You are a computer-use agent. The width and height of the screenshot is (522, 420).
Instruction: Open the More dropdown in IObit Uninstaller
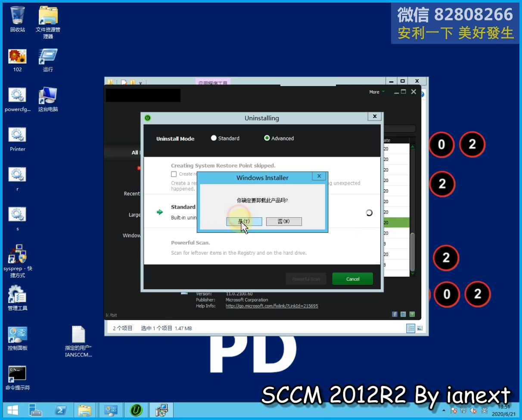point(377,92)
